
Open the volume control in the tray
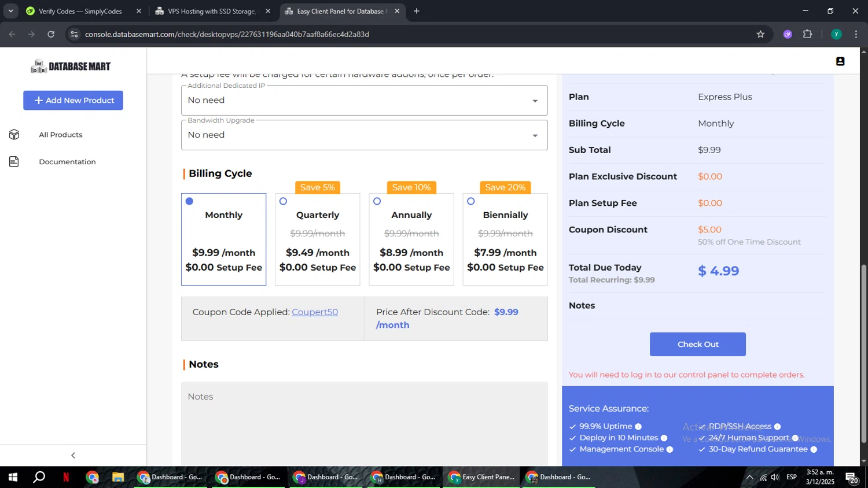click(775, 478)
